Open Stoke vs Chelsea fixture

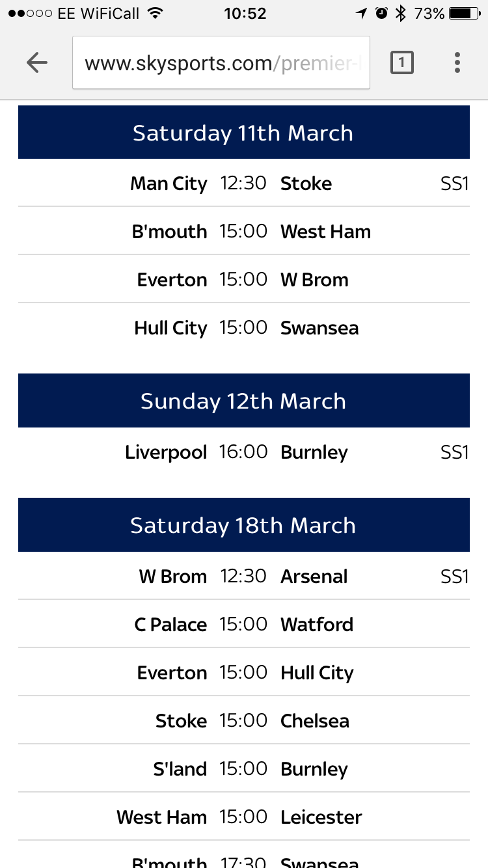(x=244, y=720)
